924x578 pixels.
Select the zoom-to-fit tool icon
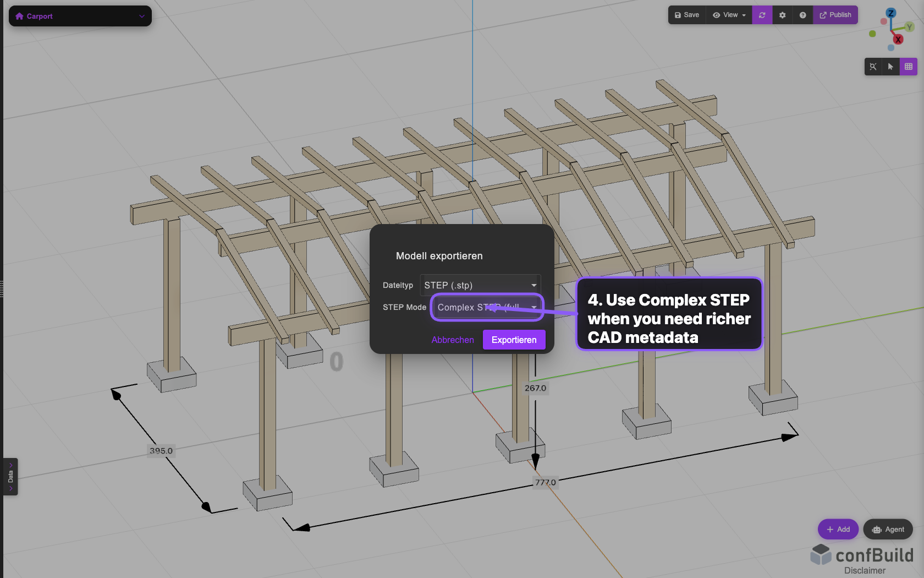point(873,66)
